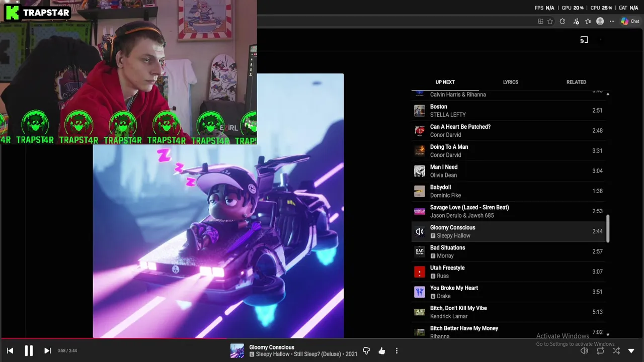Click the speaker icon beside Gloomy Conscious
This screenshot has width=644, height=362.
click(419, 231)
